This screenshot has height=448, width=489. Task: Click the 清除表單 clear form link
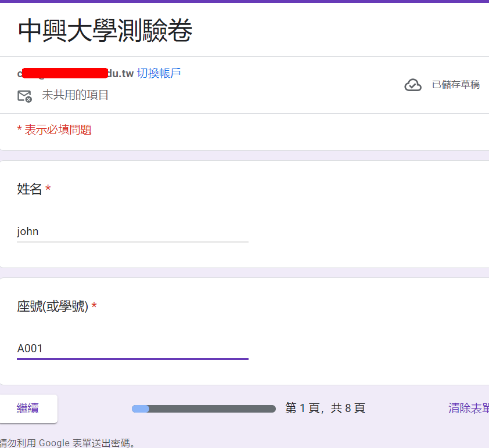point(468,408)
